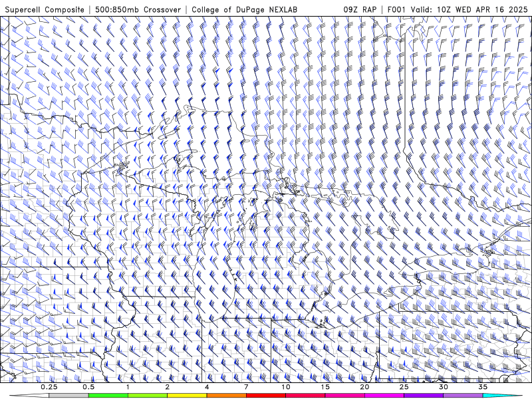
Task: Click the "10" scale value
Action: 286,387
